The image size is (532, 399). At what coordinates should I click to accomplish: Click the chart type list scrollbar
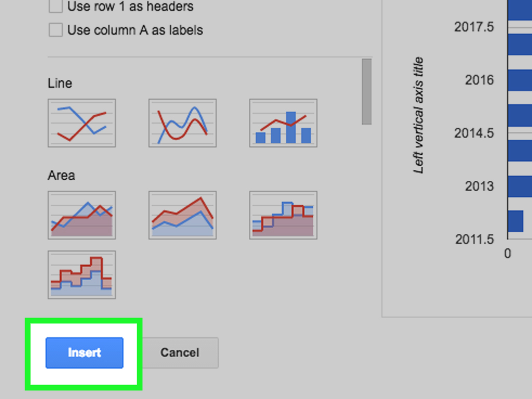coord(366,91)
